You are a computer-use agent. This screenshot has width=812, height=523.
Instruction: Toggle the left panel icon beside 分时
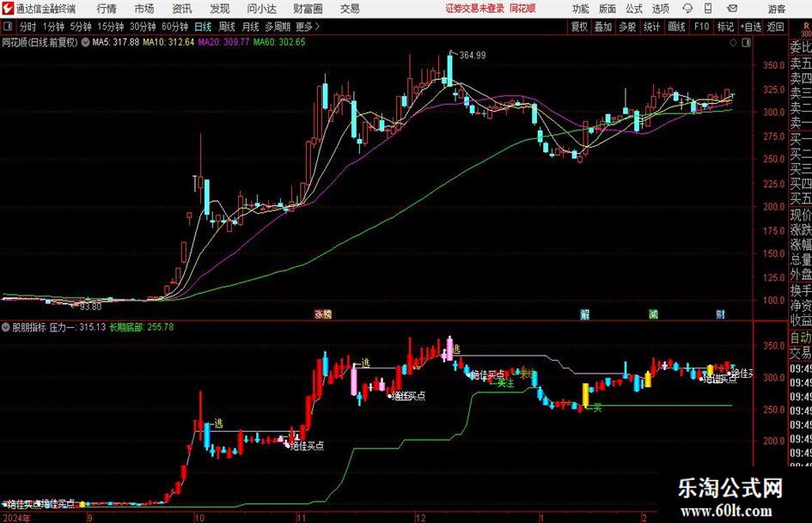click(8, 27)
